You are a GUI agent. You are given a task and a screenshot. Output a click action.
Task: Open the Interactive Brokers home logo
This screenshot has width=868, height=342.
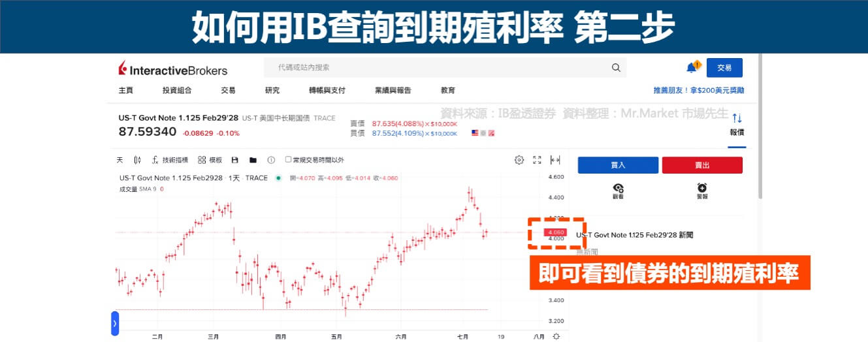pyautogui.click(x=172, y=69)
